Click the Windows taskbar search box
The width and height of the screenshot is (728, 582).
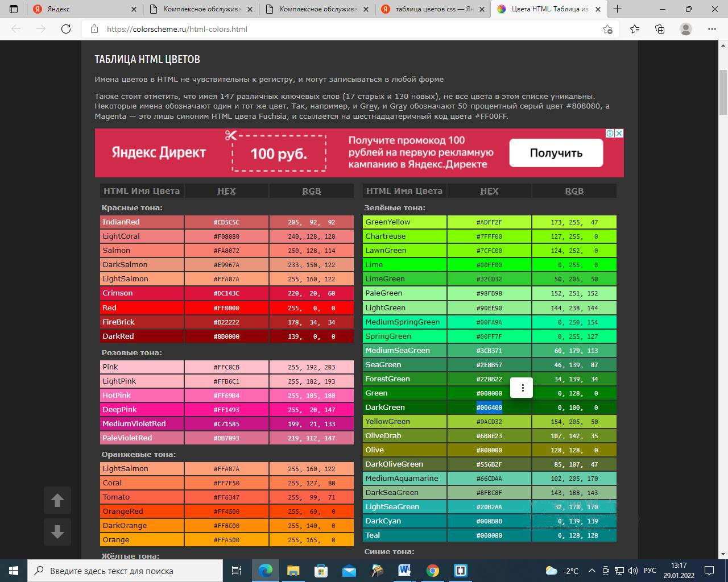pyautogui.click(x=125, y=571)
